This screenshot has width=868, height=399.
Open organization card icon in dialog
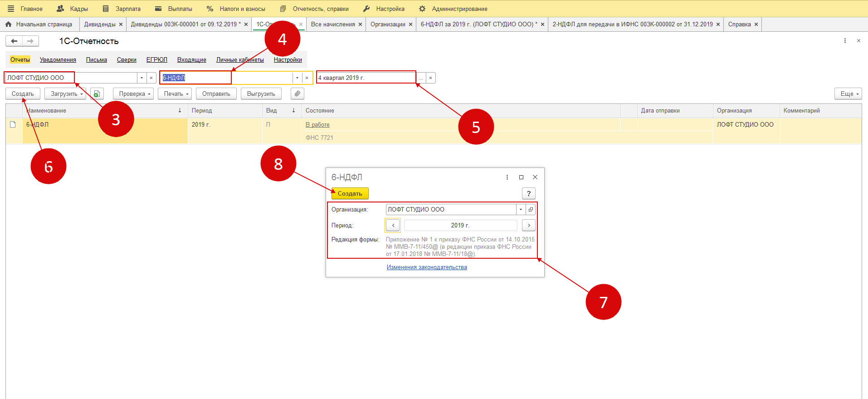pyautogui.click(x=531, y=209)
